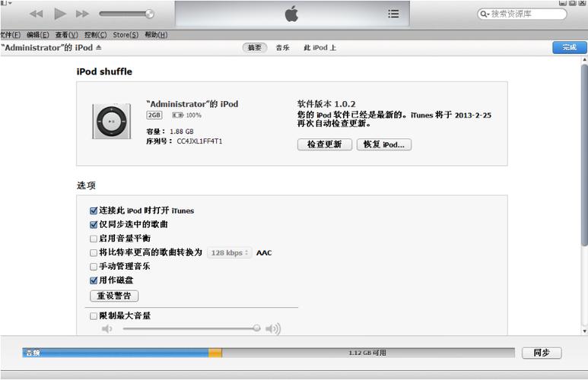This screenshot has height=380, width=588.
Task: Open the 128 kbps bitrate dropdown
Action: click(230, 252)
